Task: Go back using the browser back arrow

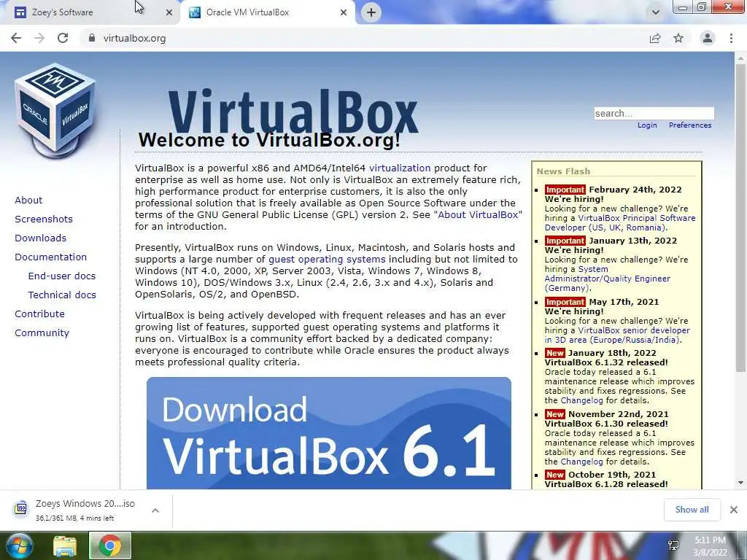Action: [16, 38]
